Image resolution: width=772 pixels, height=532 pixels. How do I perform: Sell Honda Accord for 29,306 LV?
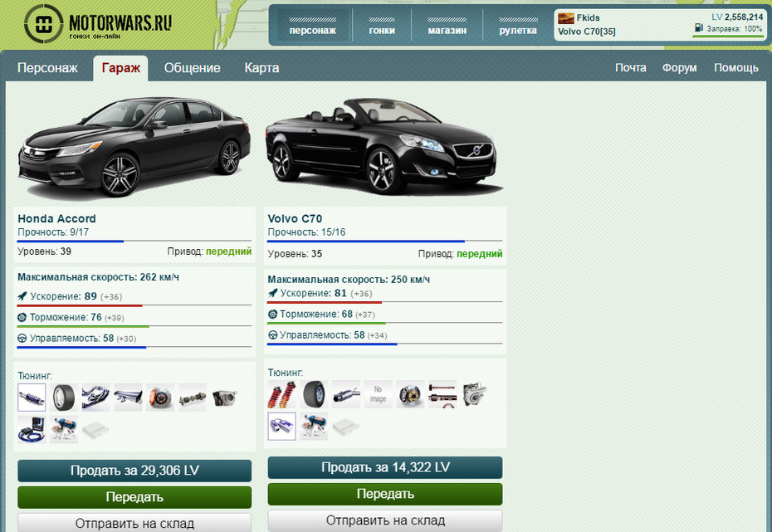pyautogui.click(x=134, y=471)
